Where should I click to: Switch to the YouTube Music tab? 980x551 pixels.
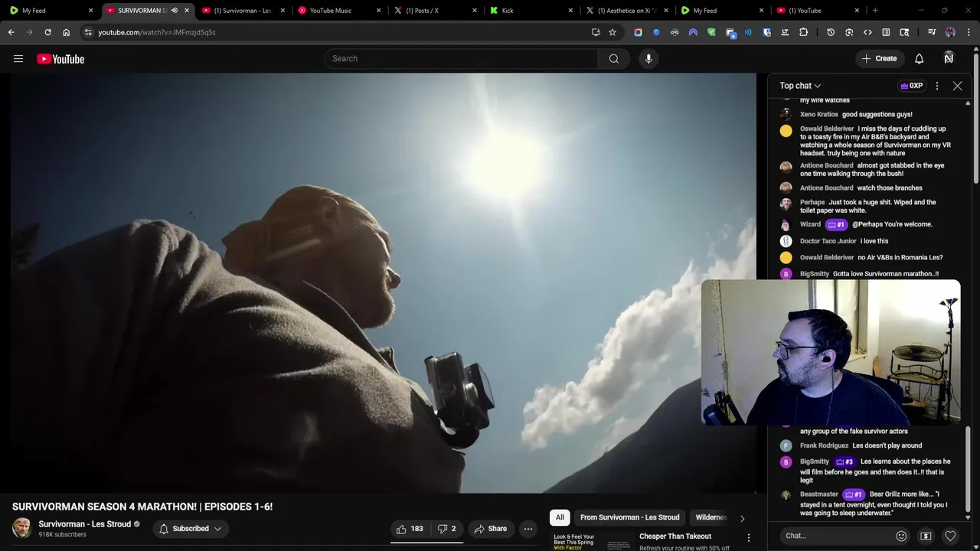(339, 11)
